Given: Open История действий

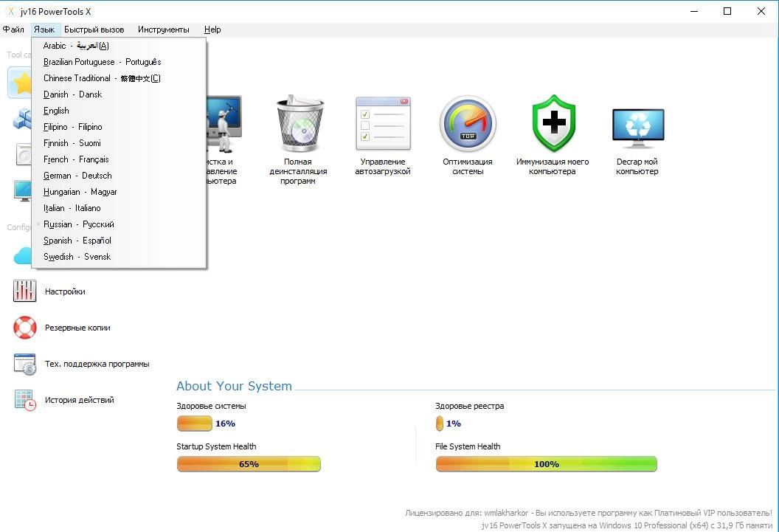Looking at the screenshot, I should [x=80, y=400].
